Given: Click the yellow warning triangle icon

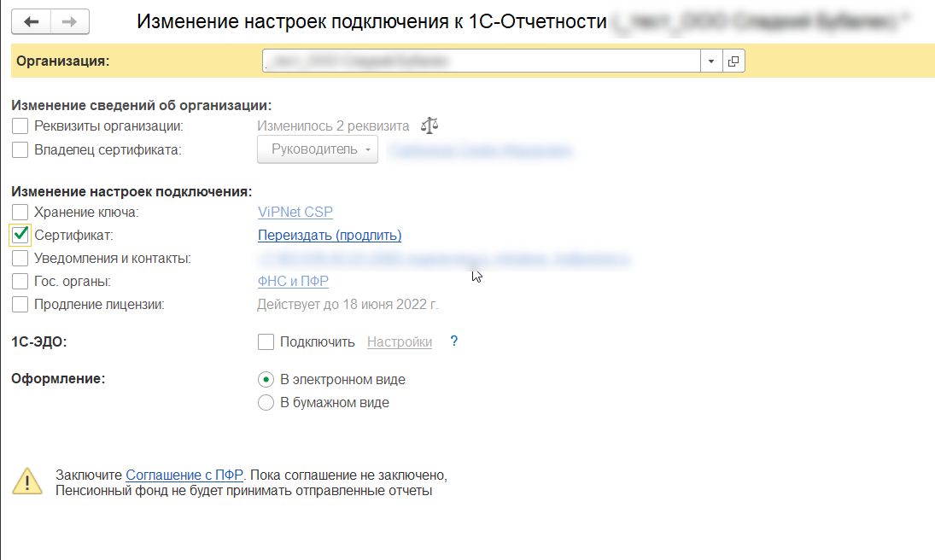Looking at the screenshot, I should click(27, 481).
